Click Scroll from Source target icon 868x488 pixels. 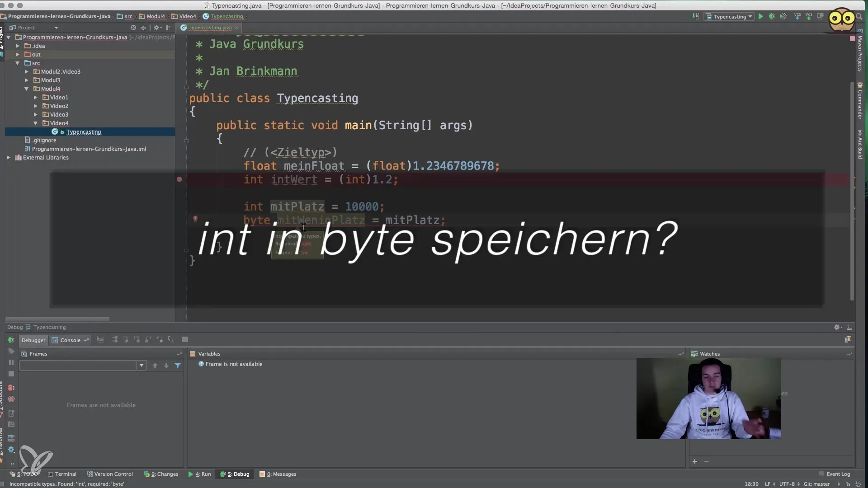coord(133,28)
